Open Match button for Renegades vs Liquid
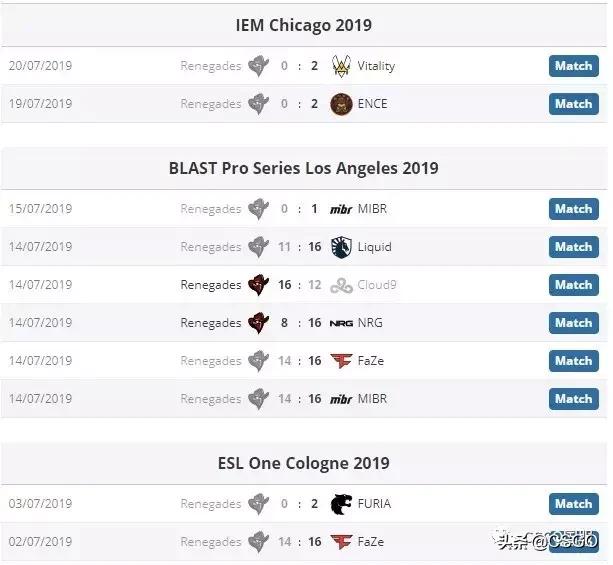This screenshot has height=565, width=613. [574, 247]
